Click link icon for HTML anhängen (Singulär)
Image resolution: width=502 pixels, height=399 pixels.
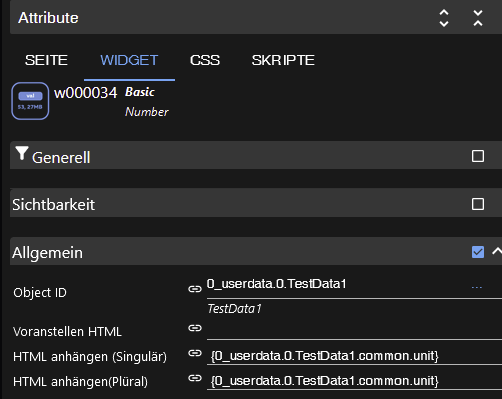coord(195,353)
